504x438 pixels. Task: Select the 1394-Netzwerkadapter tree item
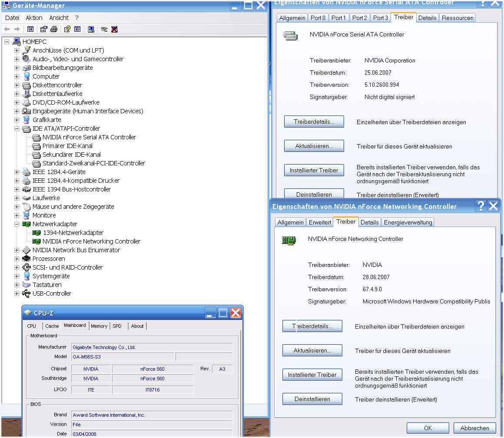coord(73,233)
